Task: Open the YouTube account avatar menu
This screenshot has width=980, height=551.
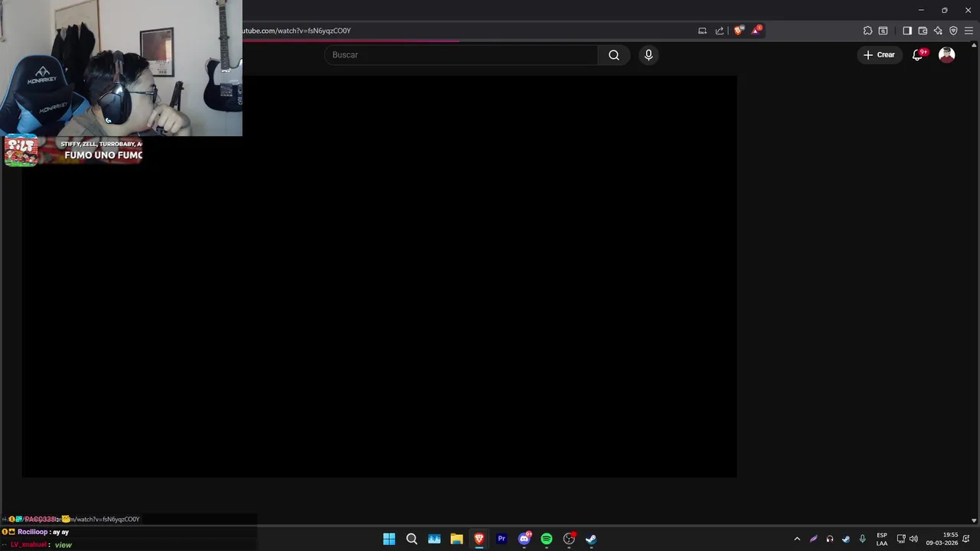Action: point(947,55)
